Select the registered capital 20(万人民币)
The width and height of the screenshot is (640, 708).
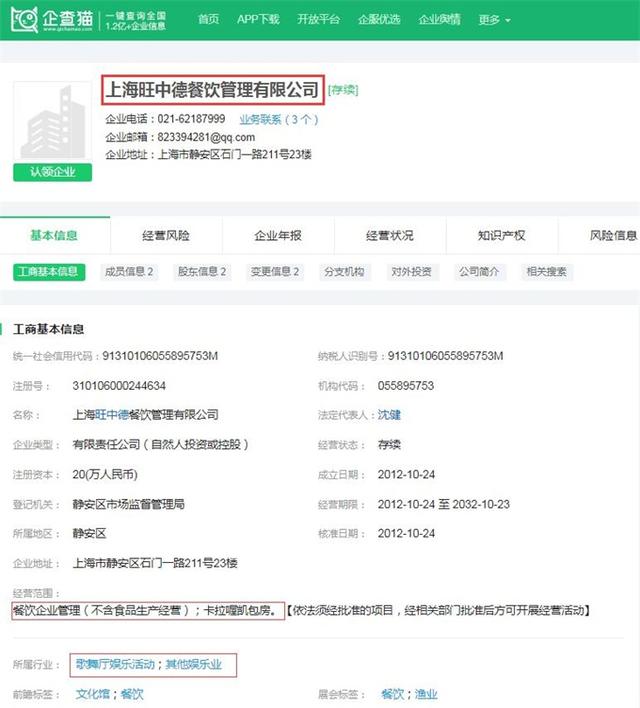105,474
